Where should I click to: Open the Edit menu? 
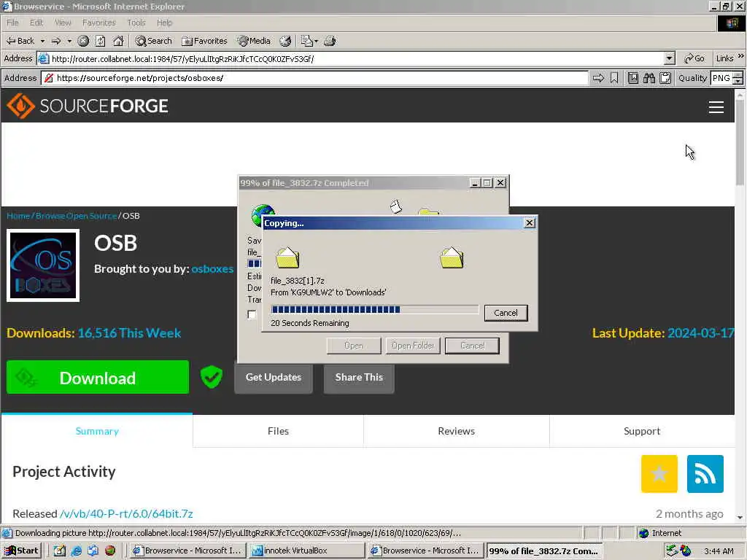pos(36,23)
